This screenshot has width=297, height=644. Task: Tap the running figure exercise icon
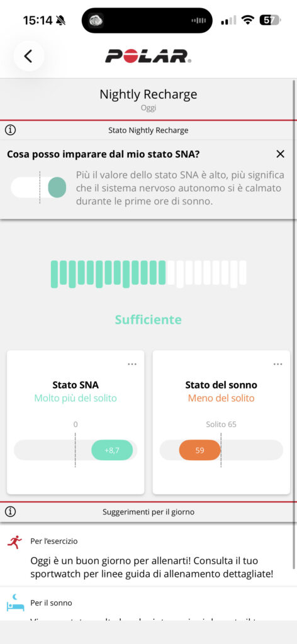(14, 542)
